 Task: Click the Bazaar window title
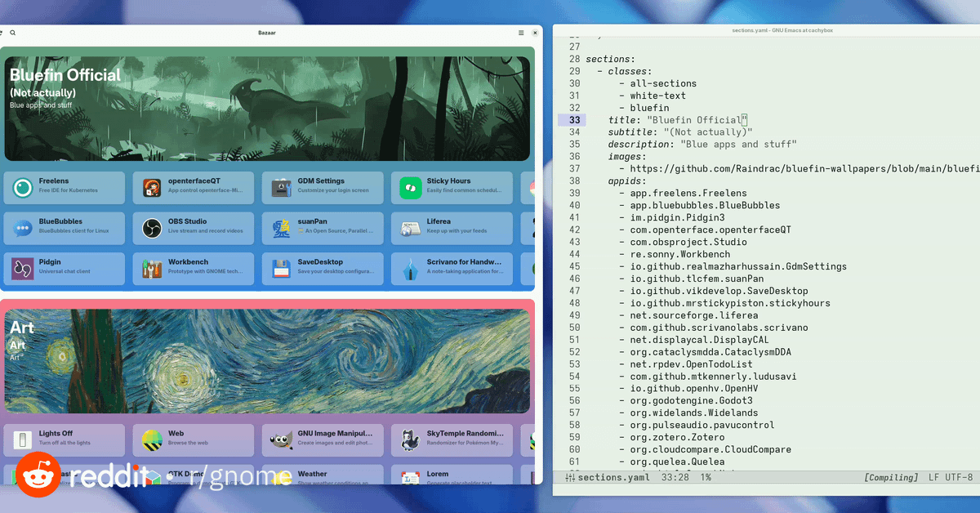tap(267, 33)
